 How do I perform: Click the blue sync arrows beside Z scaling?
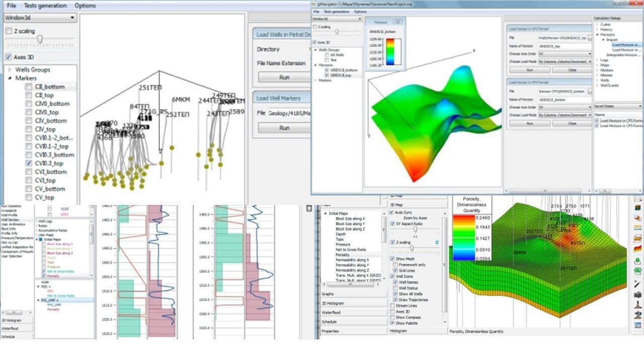pyautogui.click(x=437, y=242)
